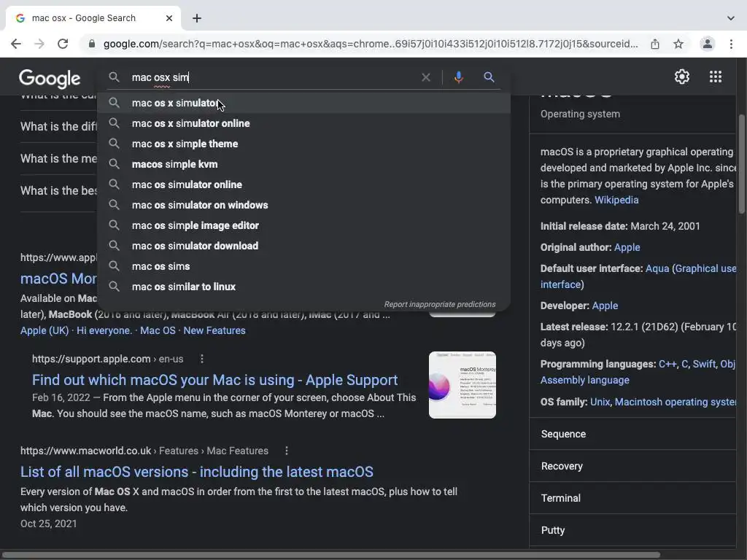Click the 'Assembly language' link
This screenshot has width=747, height=560.
coord(584,381)
